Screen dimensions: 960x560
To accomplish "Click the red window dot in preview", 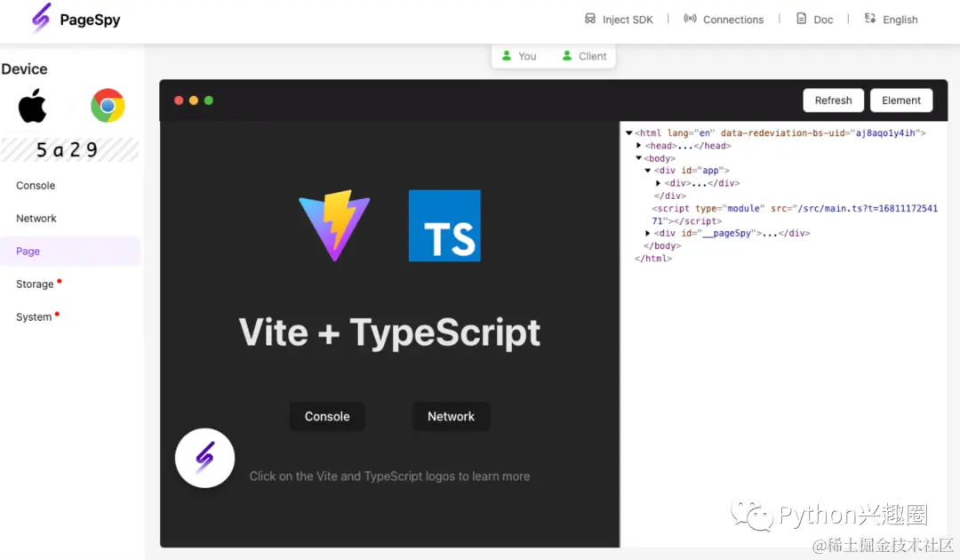I will (x=179, y=100).
